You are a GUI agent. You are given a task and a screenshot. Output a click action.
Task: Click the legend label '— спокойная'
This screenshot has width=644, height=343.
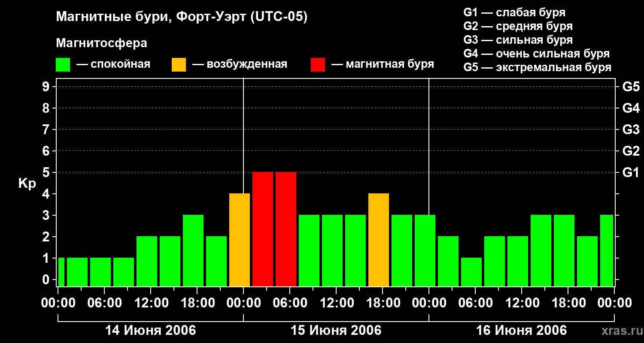coord(113,64)
